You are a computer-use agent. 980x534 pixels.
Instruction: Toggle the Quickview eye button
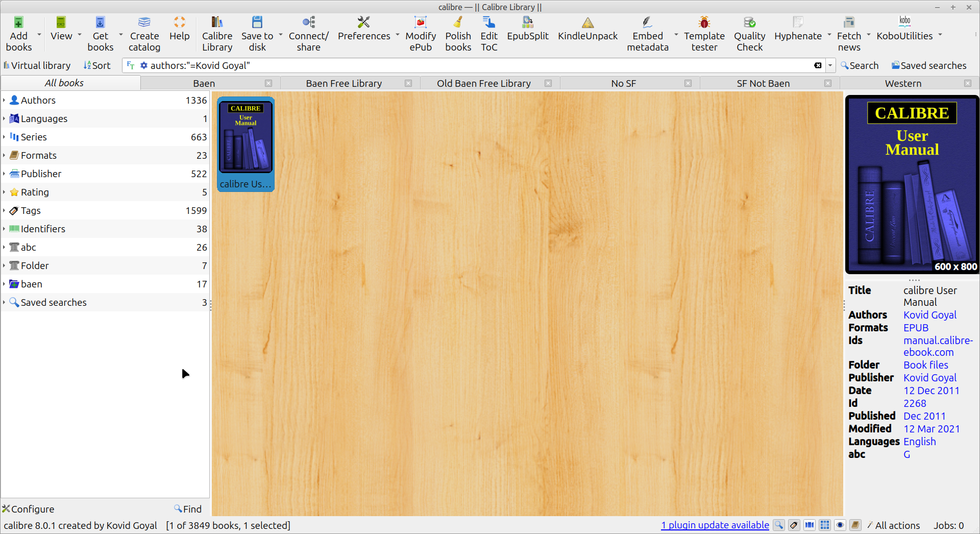coord(840,525)
